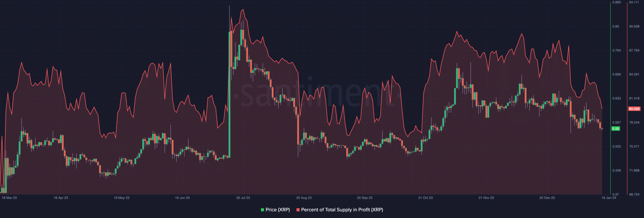This screenshot has height=218, width=644.
Task: Select the 20 Jul 23 date label
Action: (243, 198)
